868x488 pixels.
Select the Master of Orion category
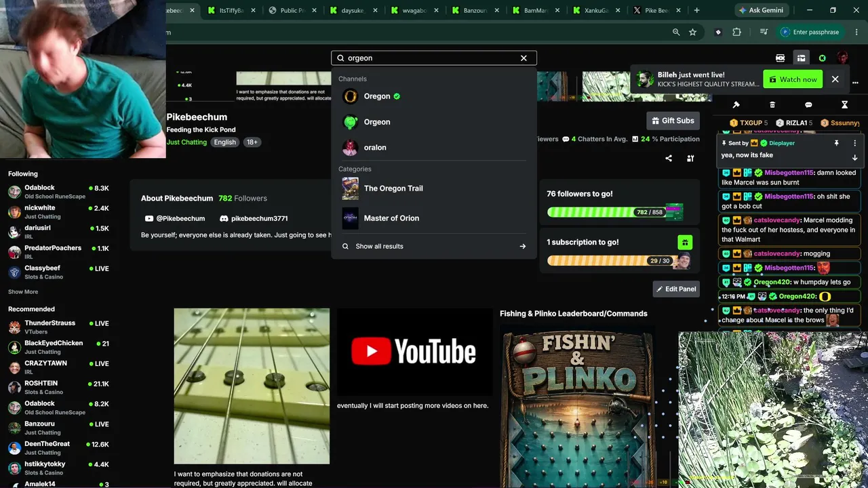tap(434, 218)
